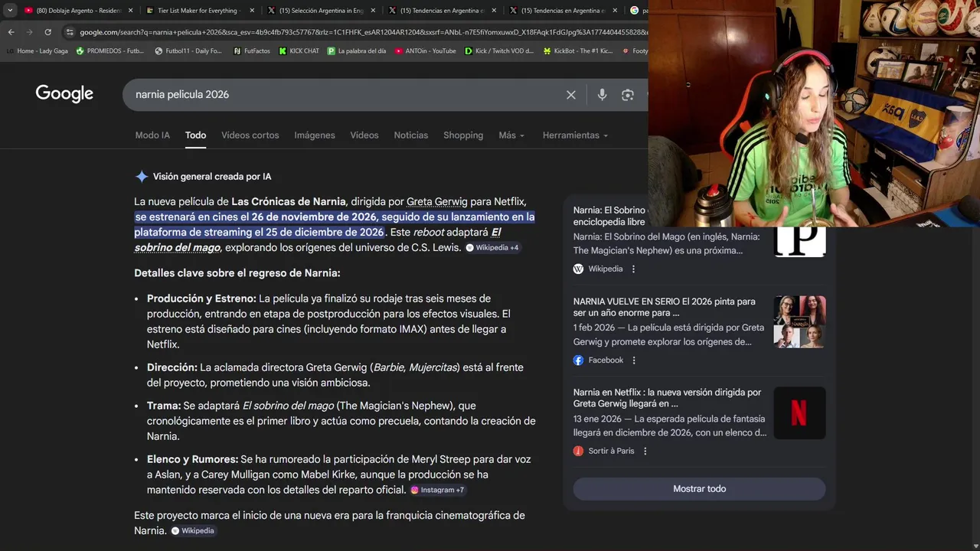Close the Selección Argentina tab
Image resolution: width=980 pixels, height=551 pixels.
[x=371, y=11]
